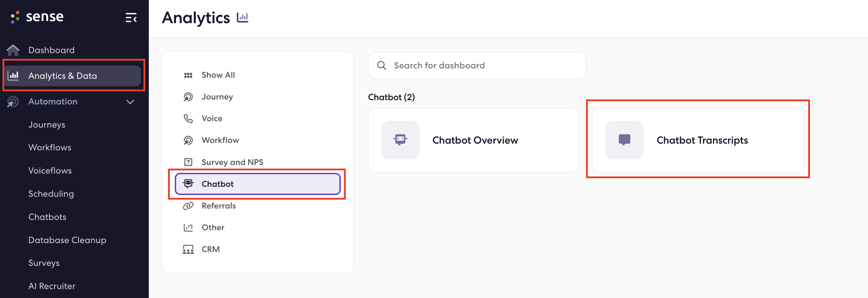868x298 pixels.
Task: Click the Chatbot Overview robot icon
Action: [x=400, y=140]
